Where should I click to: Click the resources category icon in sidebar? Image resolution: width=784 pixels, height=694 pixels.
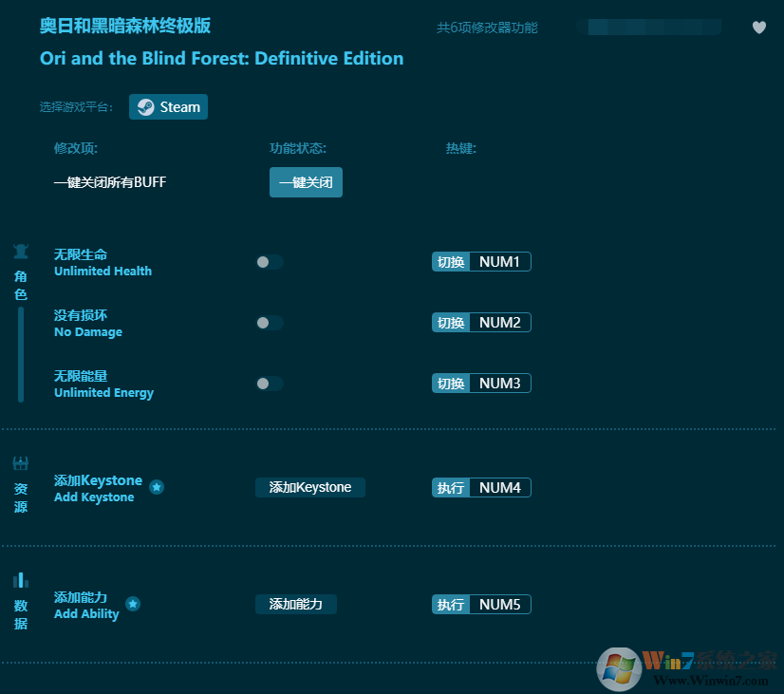click(21, 464)
